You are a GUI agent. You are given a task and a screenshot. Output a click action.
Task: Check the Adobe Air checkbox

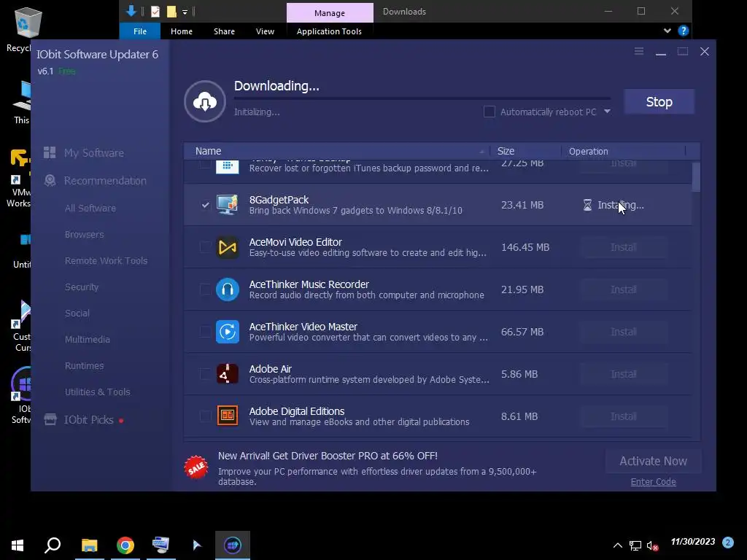click(x=205, y=374)
